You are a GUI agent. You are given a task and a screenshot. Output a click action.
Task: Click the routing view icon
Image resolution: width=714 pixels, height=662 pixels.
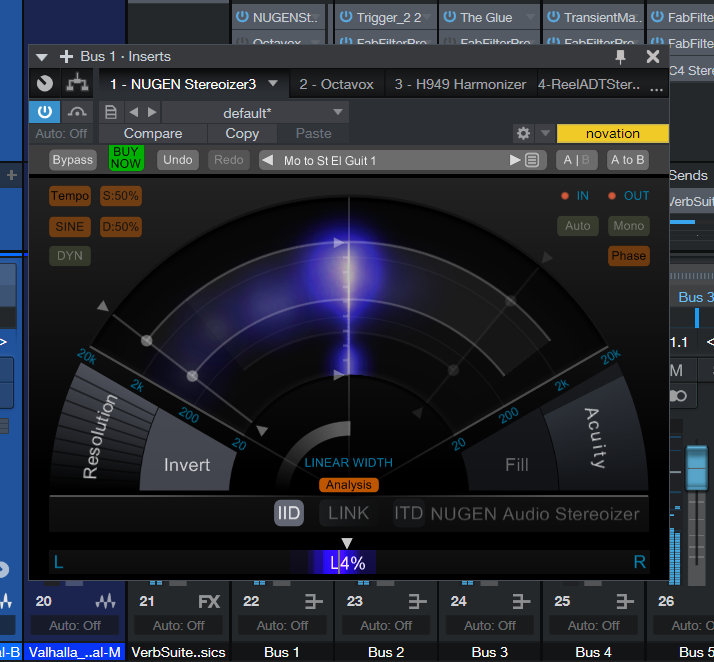click(75, 84)
